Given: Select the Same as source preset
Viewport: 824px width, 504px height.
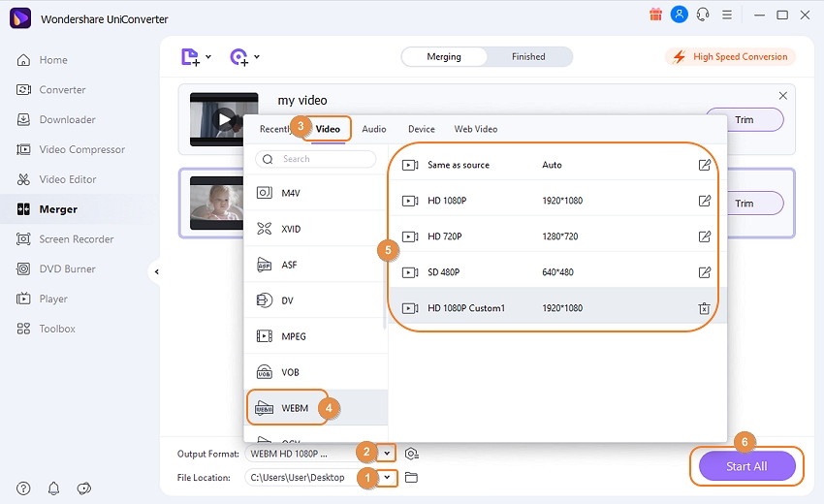Looking at the screenshot, I should (557, 165).
